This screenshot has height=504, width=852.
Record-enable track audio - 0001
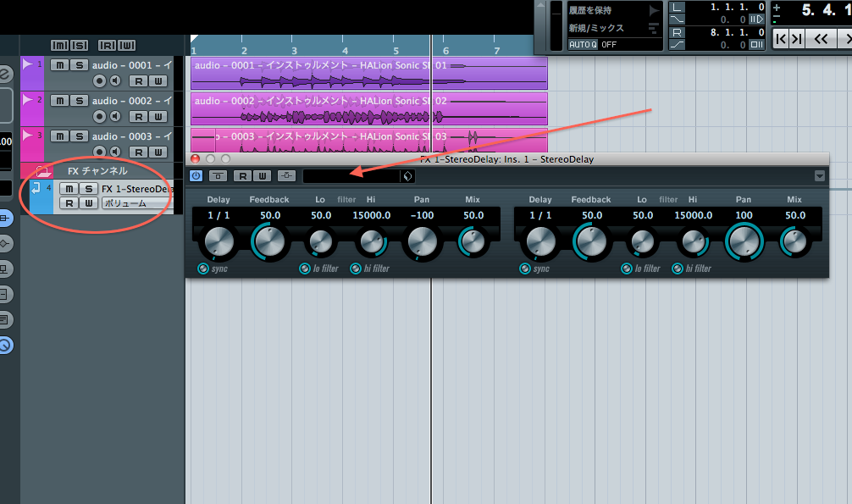[x=99, y=81]
